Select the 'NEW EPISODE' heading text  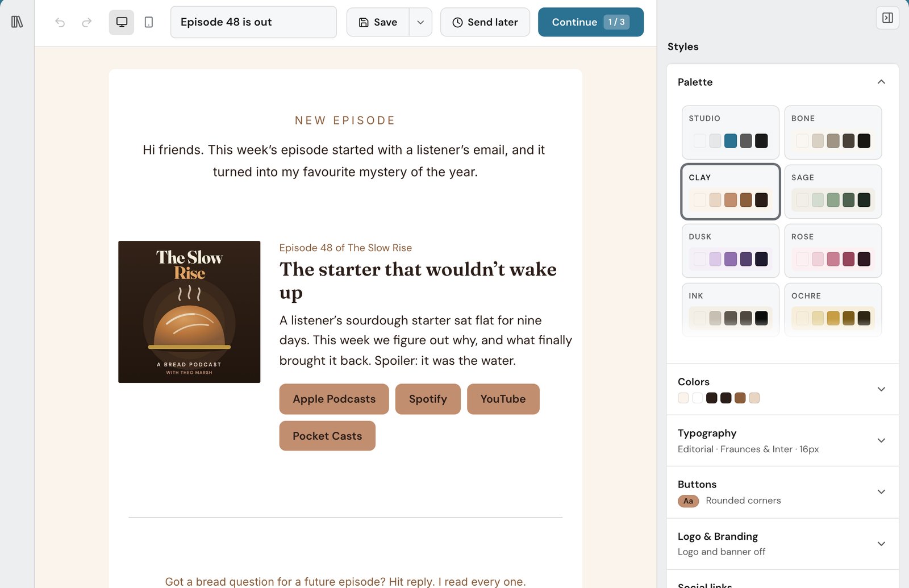coord(345,120)
